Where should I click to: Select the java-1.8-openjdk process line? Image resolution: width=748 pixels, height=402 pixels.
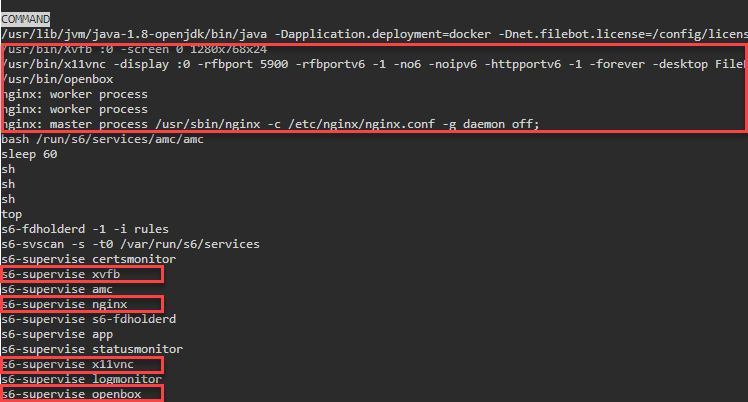tap(374, 34)
